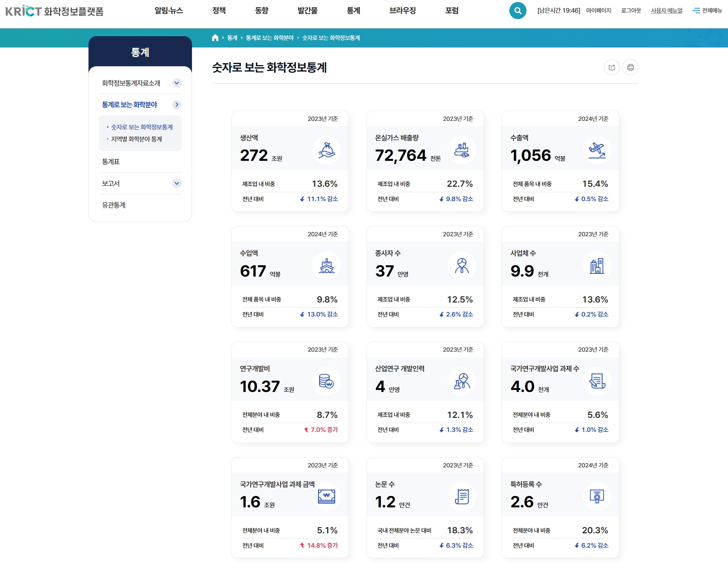728x577 pixels.
Task: Expand the 보고서 sidebar chevron
Action: (x=177, y=183)
